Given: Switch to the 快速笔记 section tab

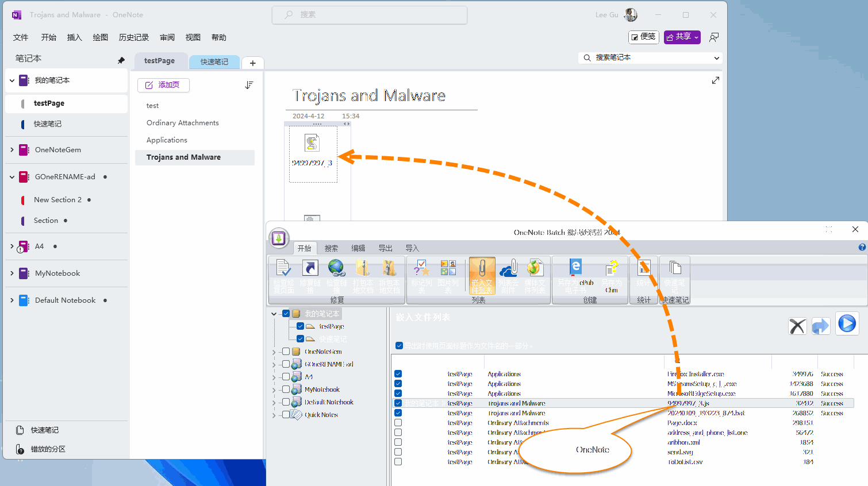Looking at the screenshot, I should pyautogui.click(x=214, y=61).
